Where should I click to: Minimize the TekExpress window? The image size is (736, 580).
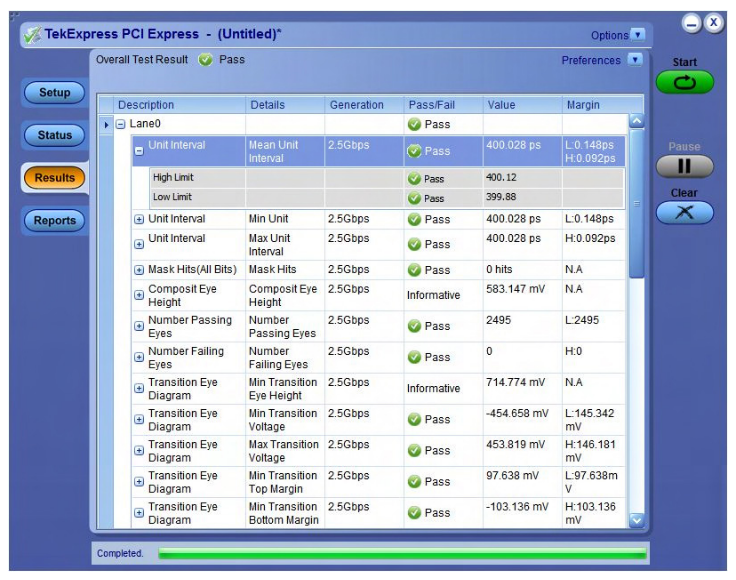click(x=692, y=22)
